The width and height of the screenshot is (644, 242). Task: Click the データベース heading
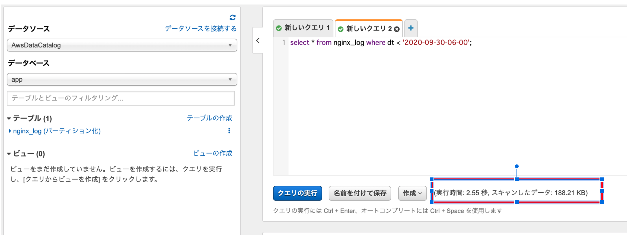(29, 63)
